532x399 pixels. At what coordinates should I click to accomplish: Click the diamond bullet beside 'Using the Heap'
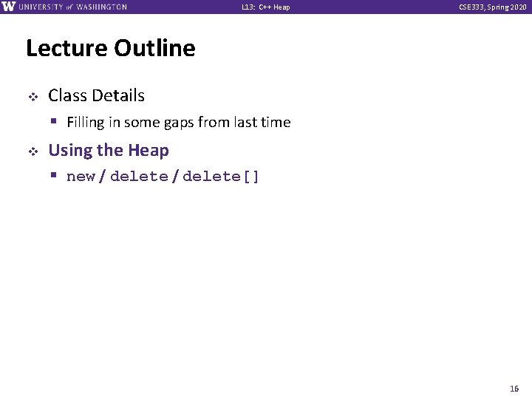[x=33, y=151]
